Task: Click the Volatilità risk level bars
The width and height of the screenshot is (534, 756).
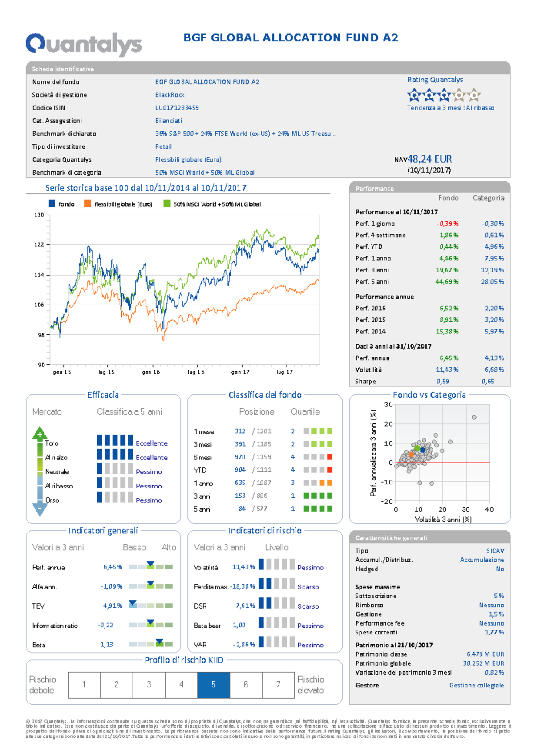Action: [x=276, y=565]
